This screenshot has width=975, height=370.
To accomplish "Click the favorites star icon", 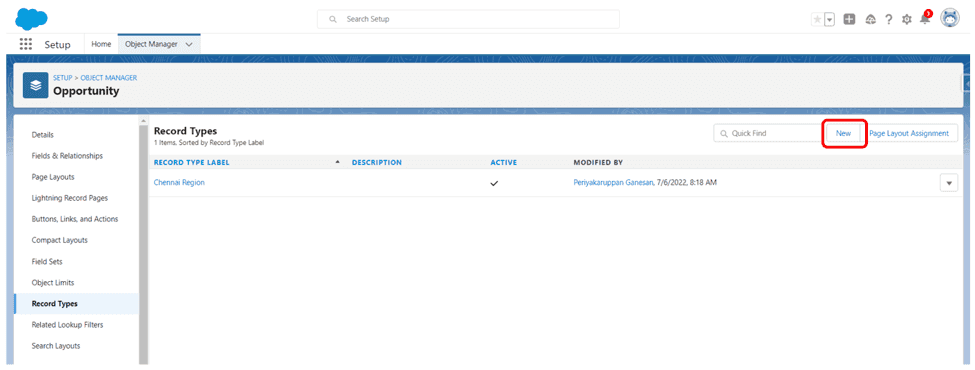I will pyautogui.click(x=817, y=19).
